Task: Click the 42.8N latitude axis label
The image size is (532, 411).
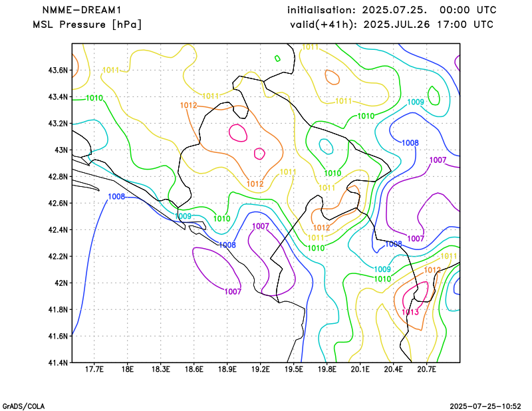Action: click(x=58, y=177)
